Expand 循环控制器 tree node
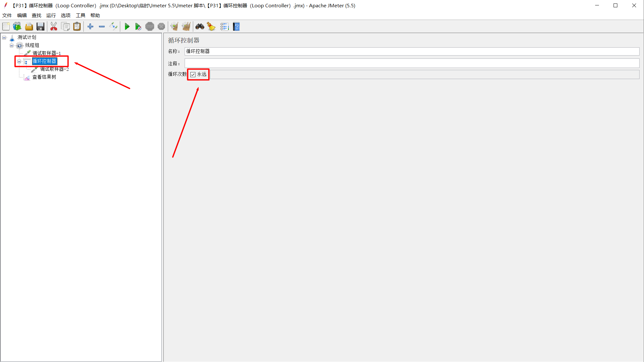 pyautogui.click(x=19, y=61)
